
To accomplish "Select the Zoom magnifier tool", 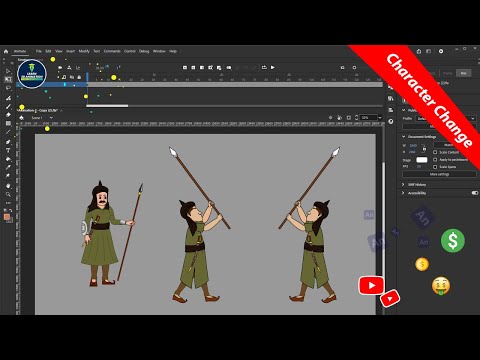I will click(8, 194).
